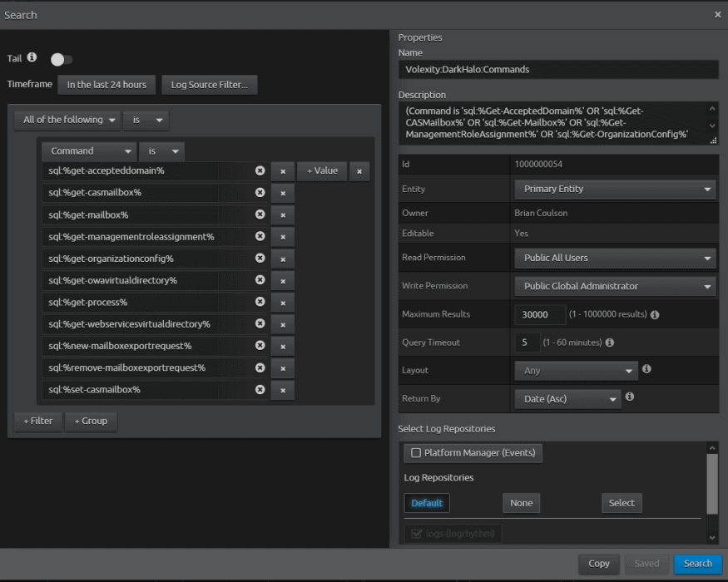Click the Layout info icon

646,370
